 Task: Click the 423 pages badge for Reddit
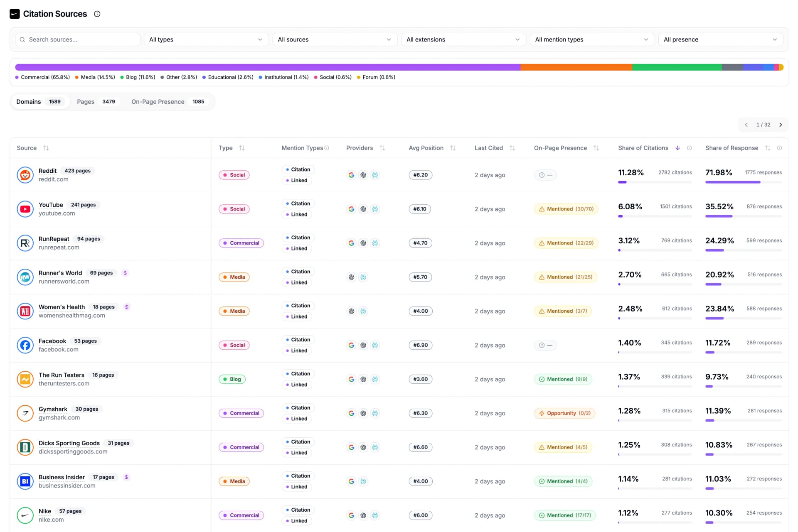coord(78,171)
